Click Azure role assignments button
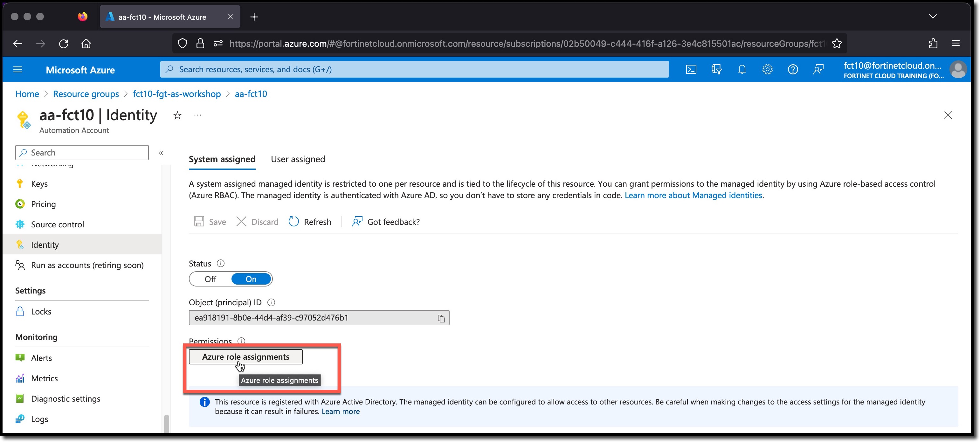 pyautogui.click(x=245, y=356)
